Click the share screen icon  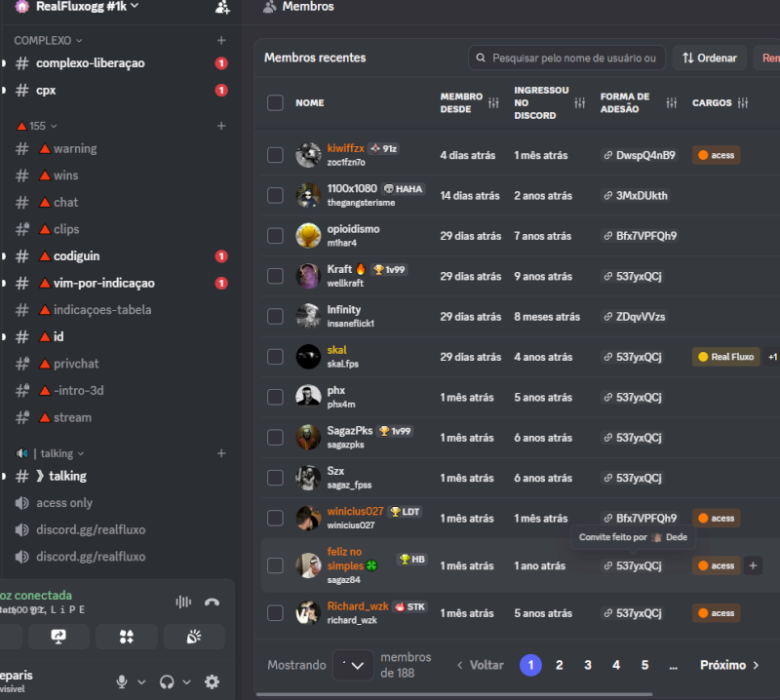[58, 637]
